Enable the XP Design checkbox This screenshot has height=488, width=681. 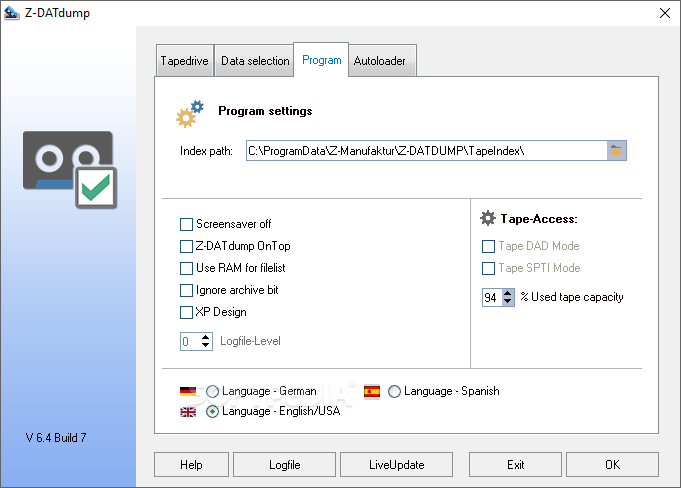pos(186,312)
